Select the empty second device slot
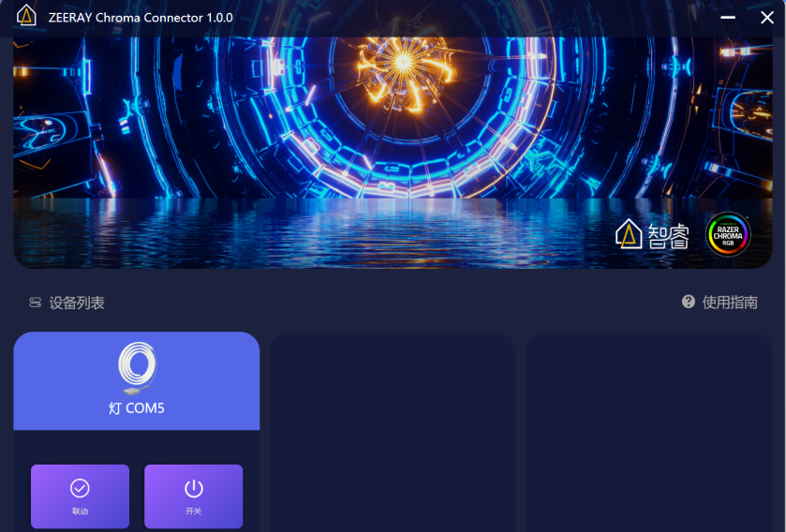786x532 pixels. point(393,432)
